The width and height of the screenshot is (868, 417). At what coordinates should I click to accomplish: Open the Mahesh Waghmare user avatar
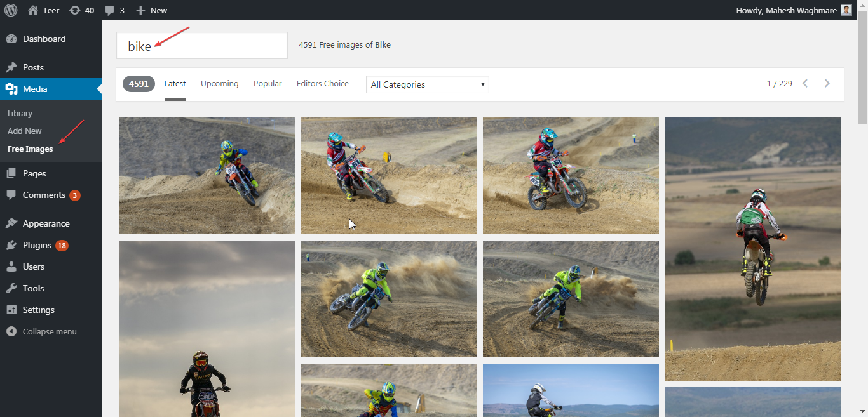[846, 10]
